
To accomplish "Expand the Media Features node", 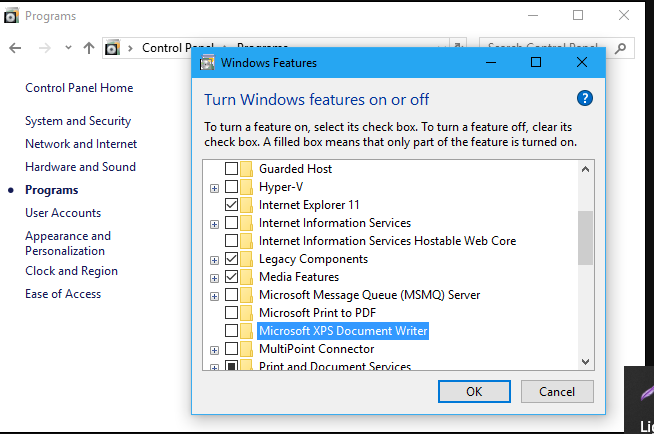I will point(214,278).
